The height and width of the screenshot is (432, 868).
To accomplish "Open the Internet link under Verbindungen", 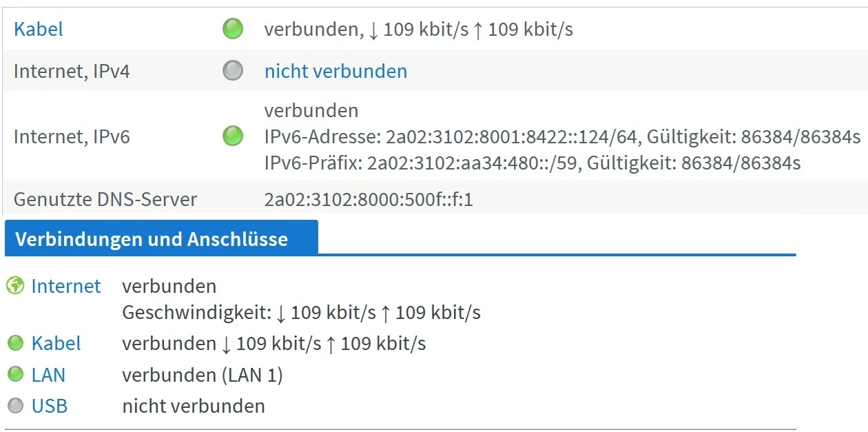I will [66, 286].
